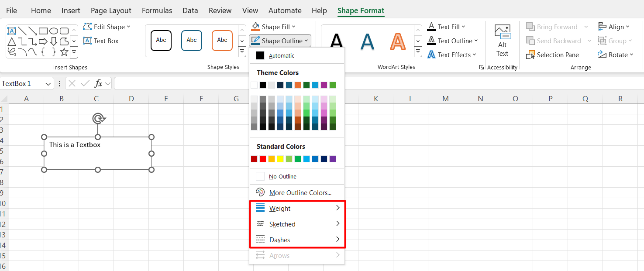Image resolution: width=644 pixels, height=271 pixels.
Task: Open the Shape Fill dropdown
Action: click(x=273, y=27)
